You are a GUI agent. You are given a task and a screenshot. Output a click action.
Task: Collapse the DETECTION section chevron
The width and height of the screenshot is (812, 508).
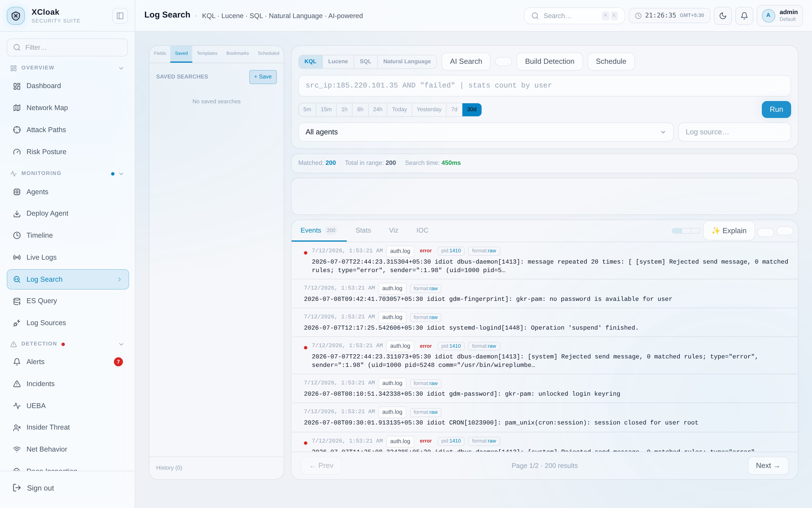[121, 344]
